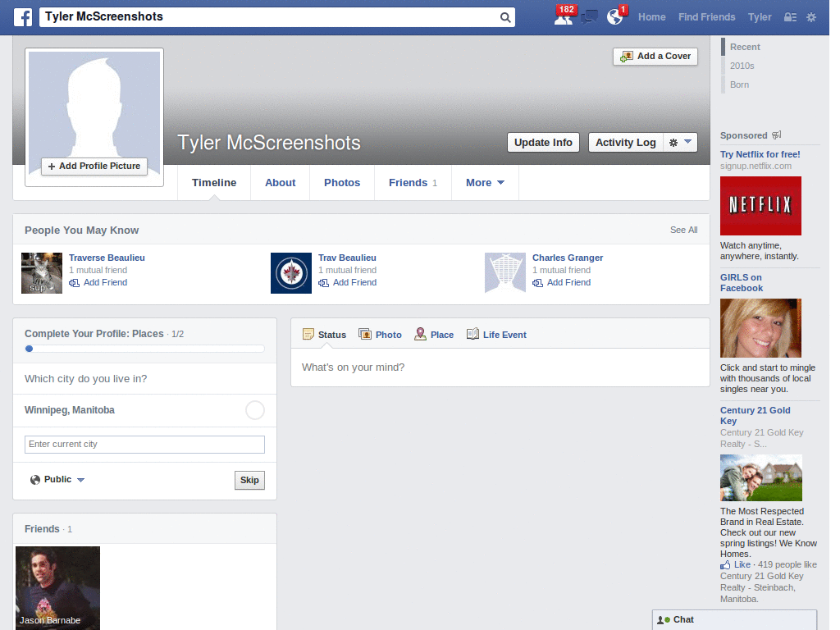This screenshot has height=630, width=840.
Task: Click the Facebook logo icon
Action: tap(22, 16)
